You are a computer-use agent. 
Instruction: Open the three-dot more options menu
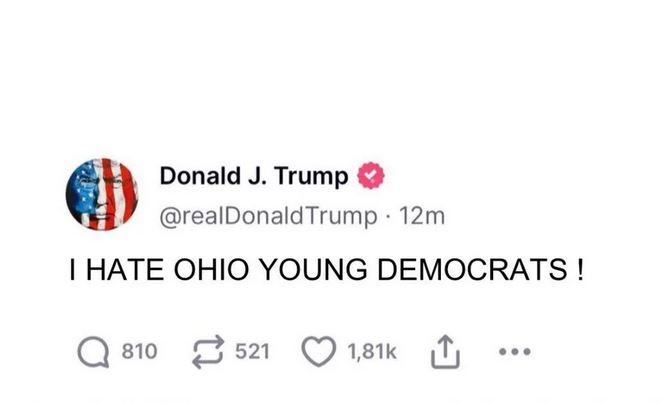[x=515, y=352]
